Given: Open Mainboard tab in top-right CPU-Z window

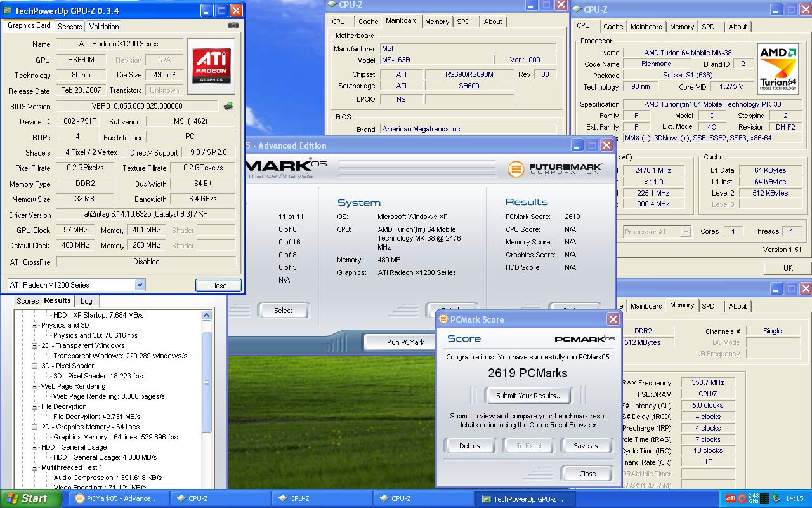Looking at the screenshot, I should click(646, 27).
